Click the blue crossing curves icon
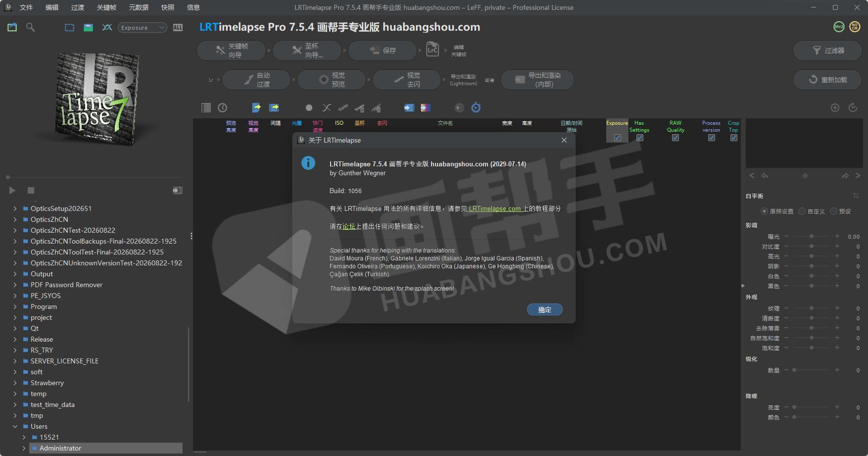Screen dimensions: 868x456 [107, 28]
